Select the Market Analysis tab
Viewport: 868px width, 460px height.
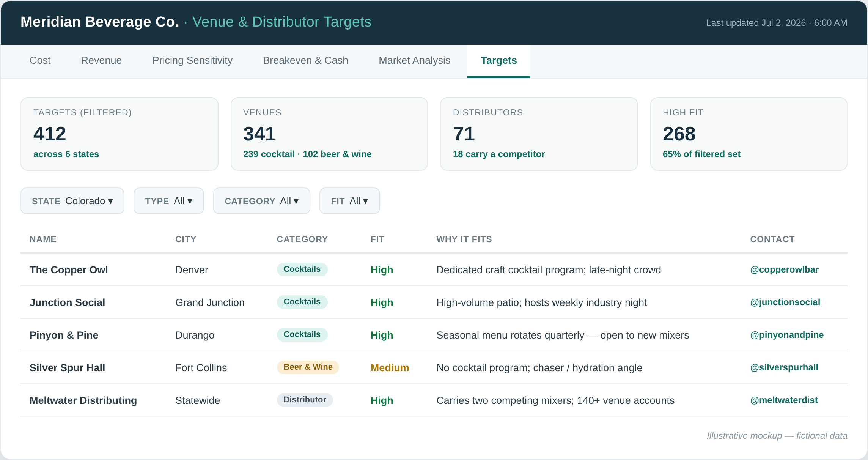(x=414, y=61)
